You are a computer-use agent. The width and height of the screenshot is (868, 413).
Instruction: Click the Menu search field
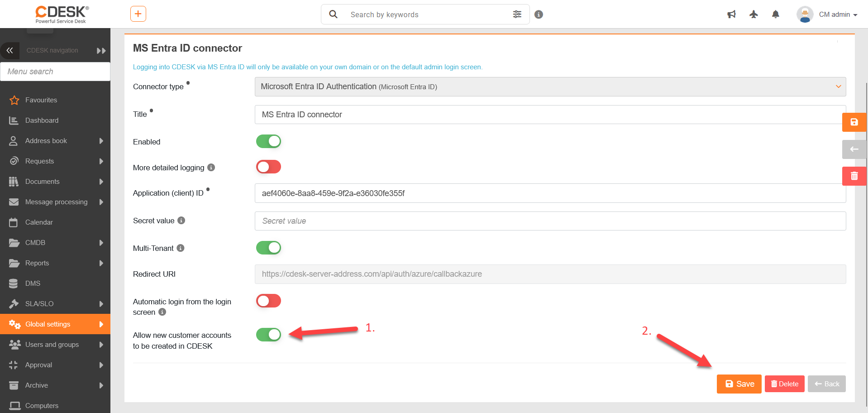pyautogui.click(x=55, y=72)
